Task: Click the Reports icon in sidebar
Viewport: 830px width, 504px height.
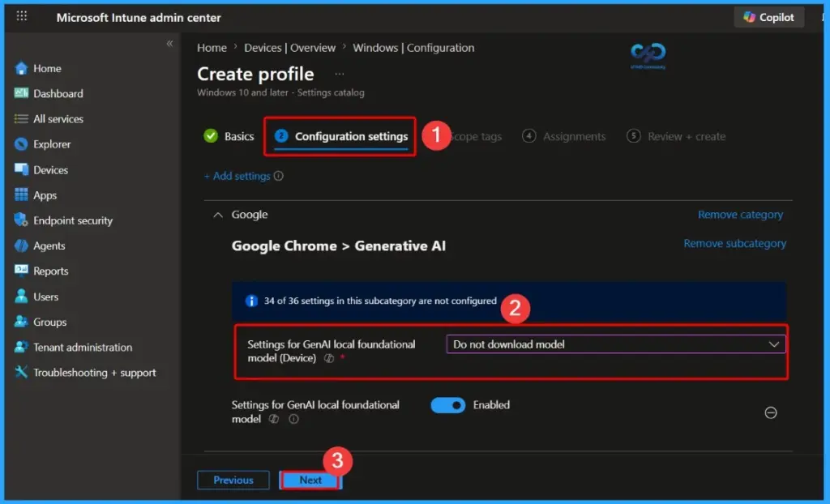Action: point(21,271)
